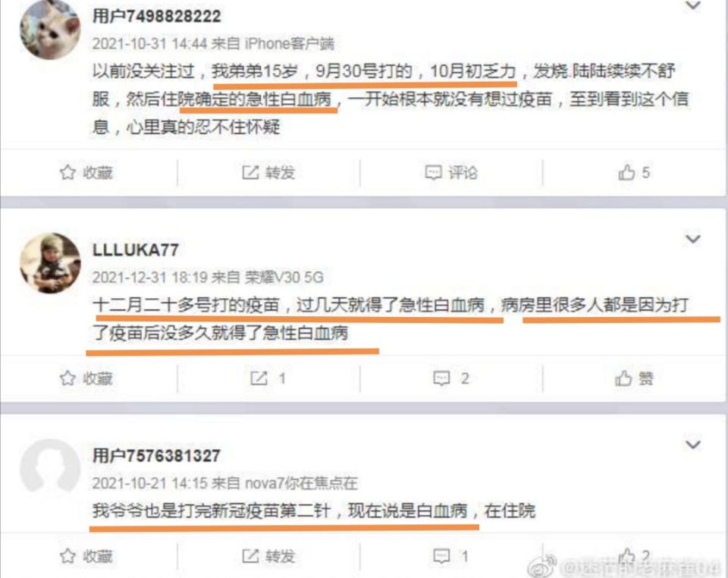
Task: Open the 1 comment on 用户7576381327's post
Action: point(450,556)
